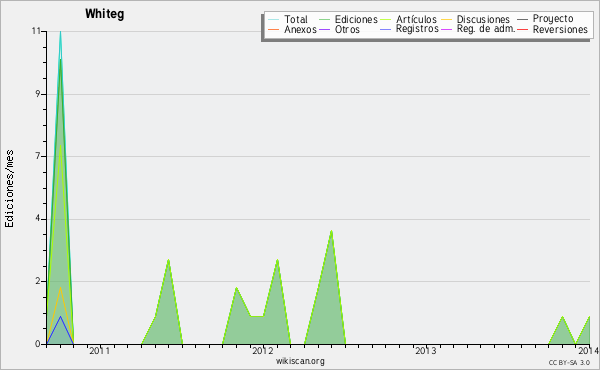This screenshot has width=600, height=370.
Task: Click the red Reversiones legend line swatch
Action: tap(522, 29)
